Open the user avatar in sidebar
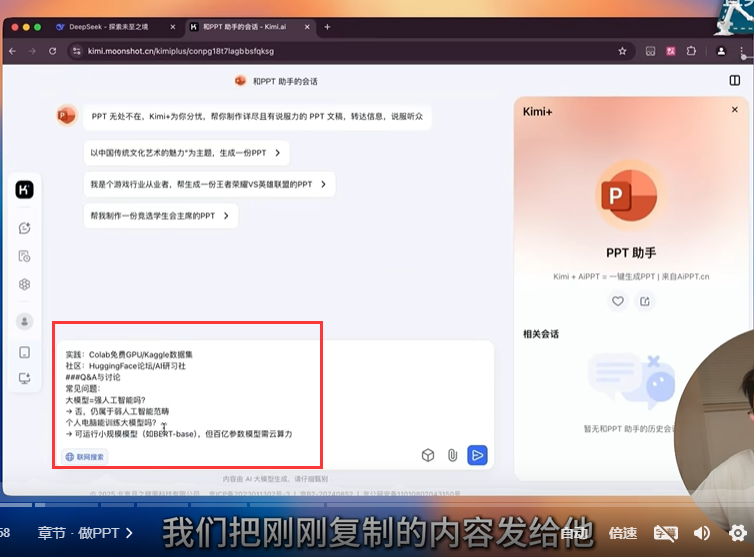 (x=25, y=321)
